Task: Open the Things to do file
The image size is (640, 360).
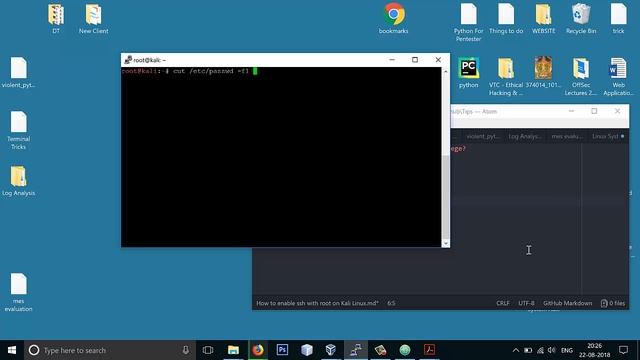Action: 506,18
